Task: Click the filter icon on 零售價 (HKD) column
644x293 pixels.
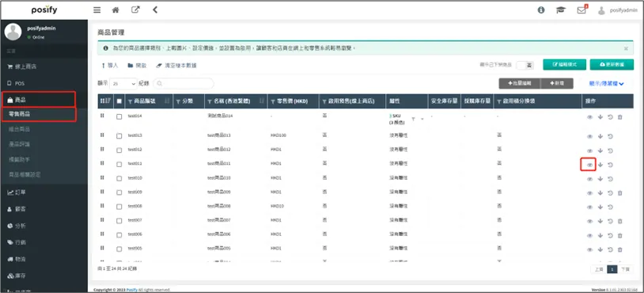Action: click(274, 101)
